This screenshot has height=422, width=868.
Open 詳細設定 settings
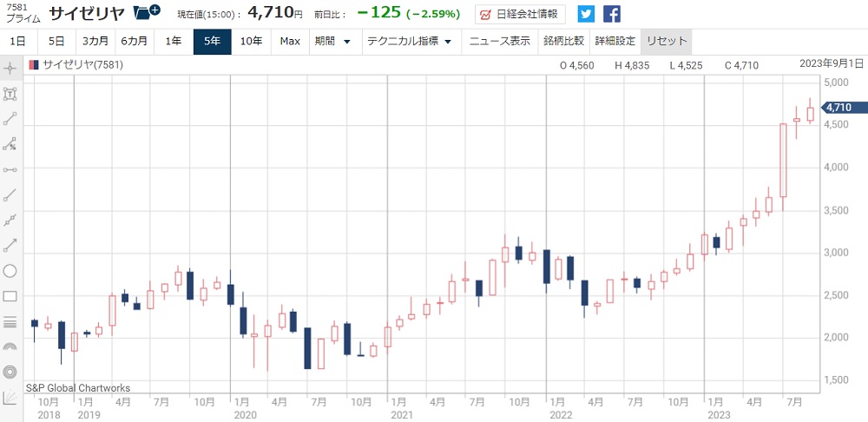tap(615, 42)
